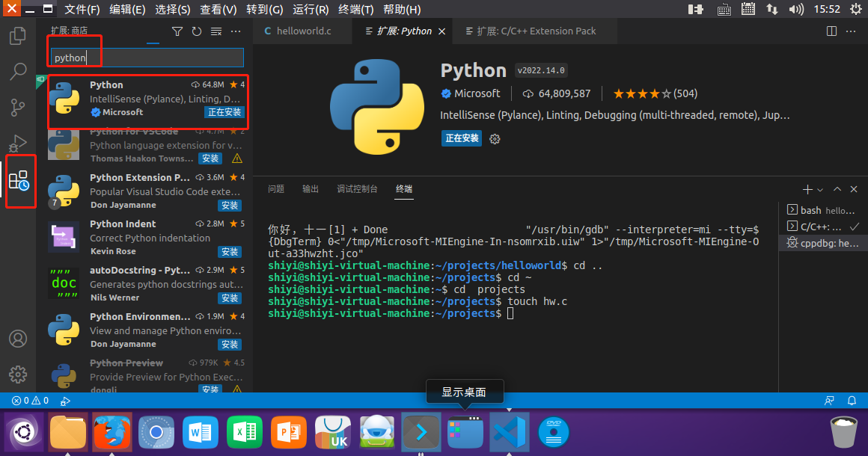Open extensions view more actions menu

[236, 31]
